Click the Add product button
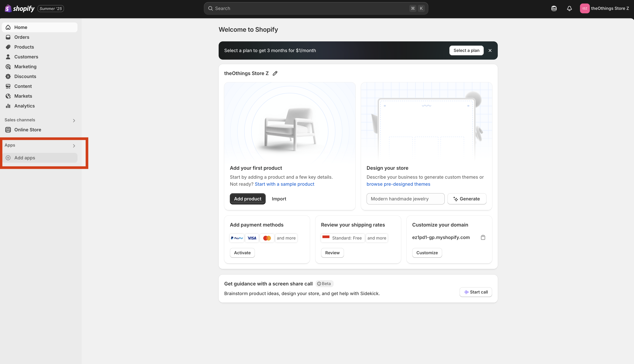The image size is (634, 364). pyautogui.click(x=248, y=199)
